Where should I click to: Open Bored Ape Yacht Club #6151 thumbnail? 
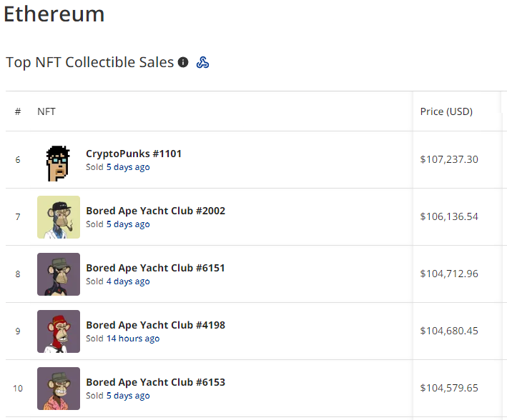point(59,274)
